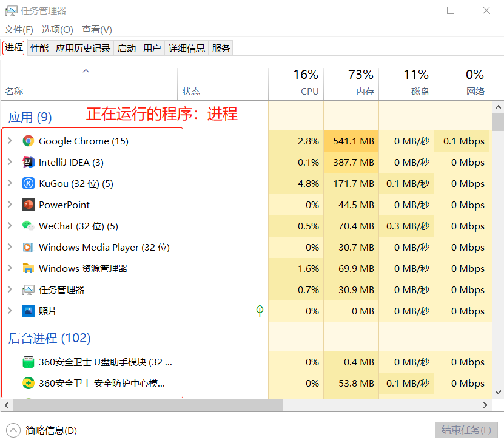Switch to the 性能 tab
Screen dimensions: 504x440
(39, 48)
